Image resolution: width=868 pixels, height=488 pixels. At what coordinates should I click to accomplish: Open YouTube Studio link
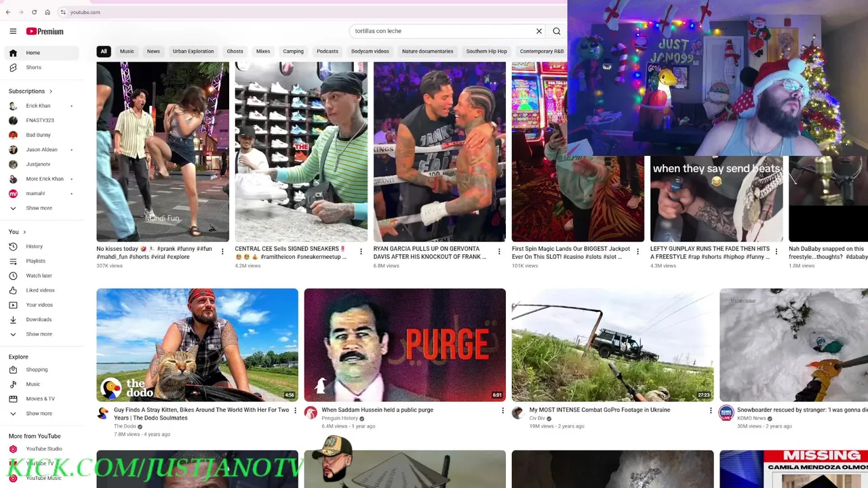(x=42, y=449)
